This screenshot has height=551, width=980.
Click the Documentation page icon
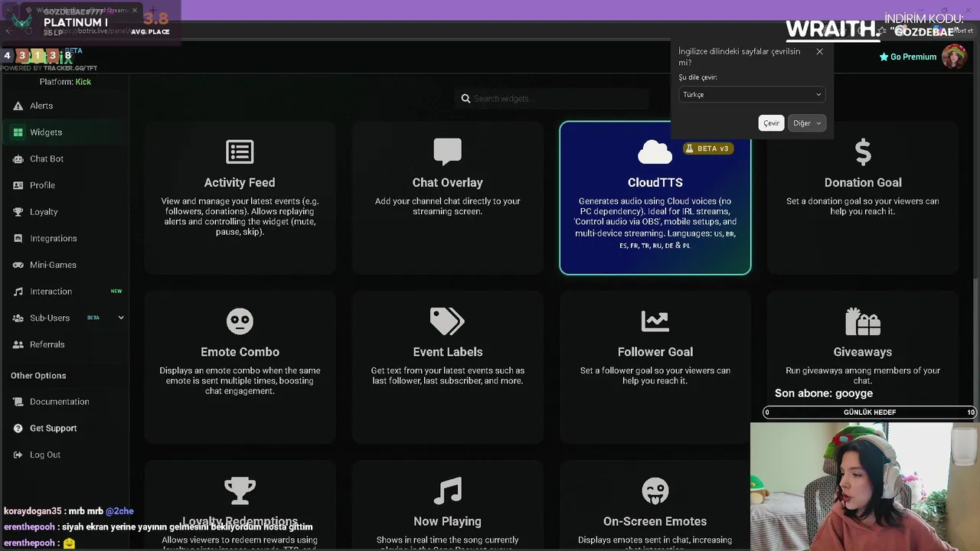coord(18,402)
